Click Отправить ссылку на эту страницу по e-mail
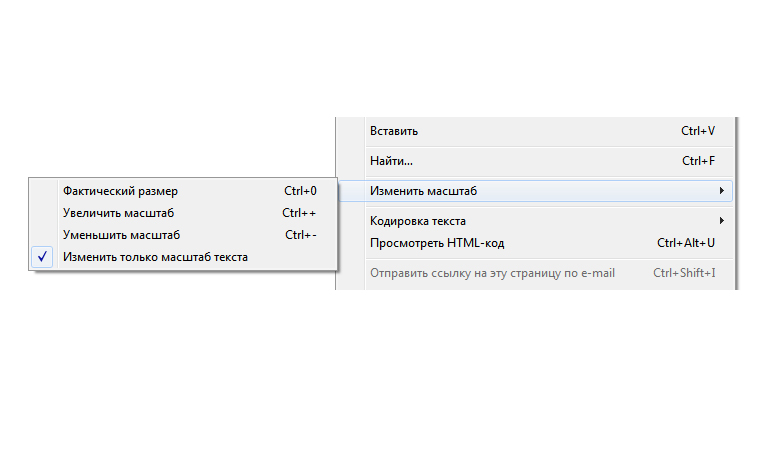 click(492, 273)
